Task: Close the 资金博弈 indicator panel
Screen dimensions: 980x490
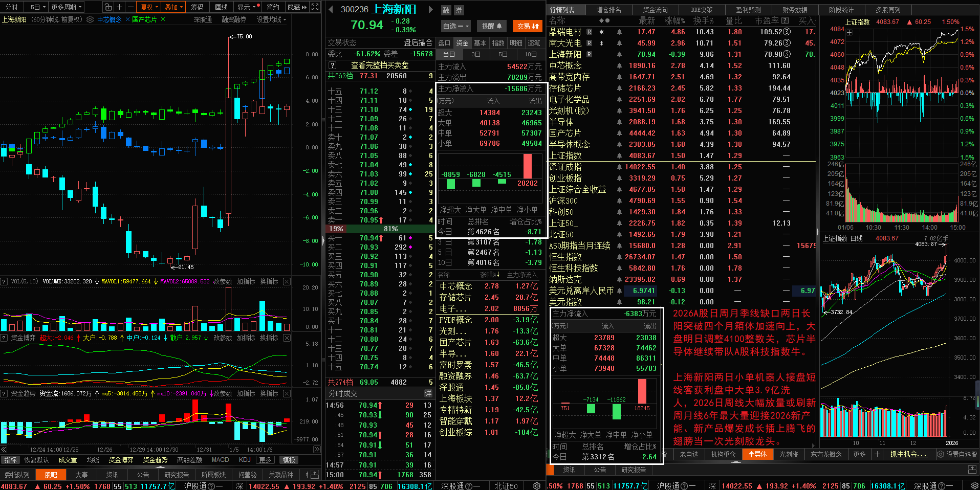Action: (x=287, y=338)
